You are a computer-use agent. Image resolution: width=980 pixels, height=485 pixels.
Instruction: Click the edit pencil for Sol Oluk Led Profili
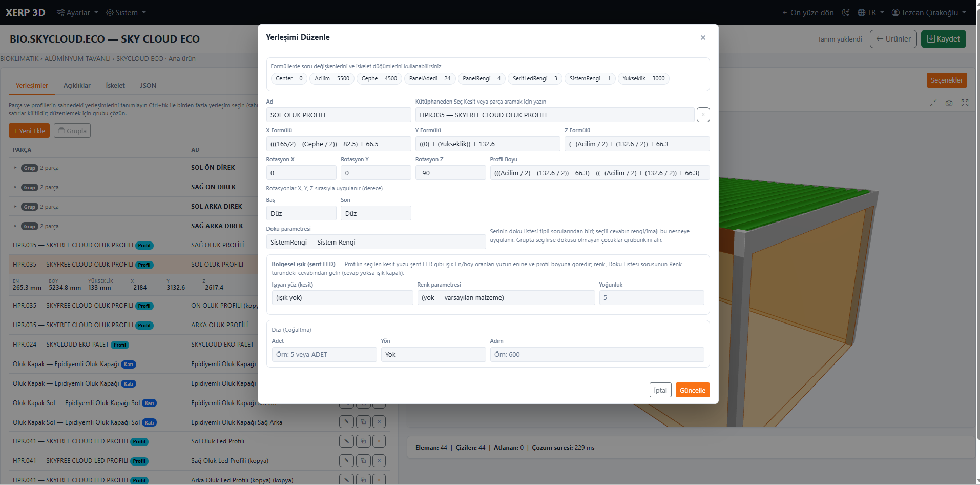(347, 441)
